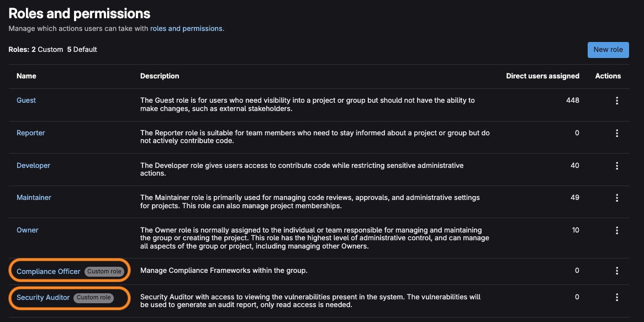
Task: Open the actions menu for the Guest role
Action: pos(617,100)
